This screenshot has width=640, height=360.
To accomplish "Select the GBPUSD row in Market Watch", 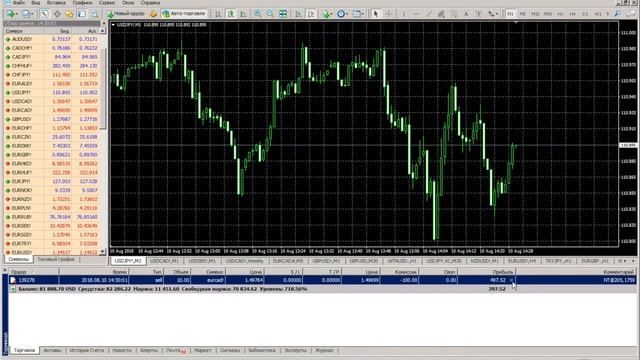I will tap(51, 119).
